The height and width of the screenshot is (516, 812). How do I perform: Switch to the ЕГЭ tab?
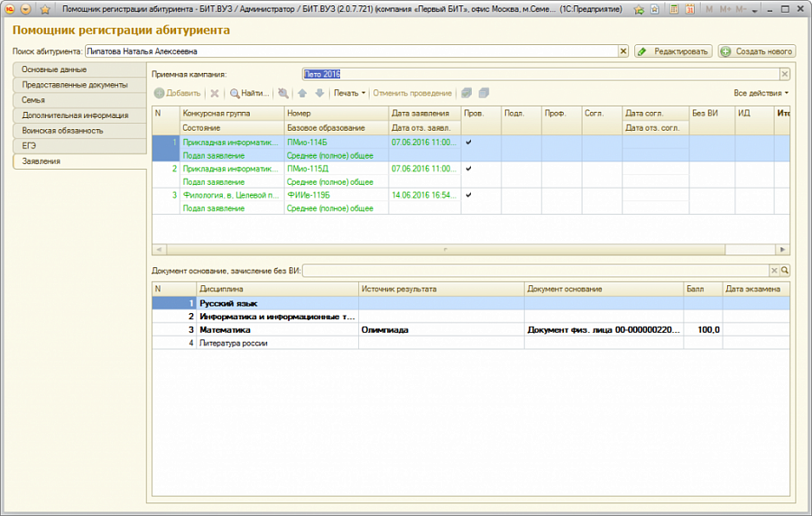pyautogui.click(x=79, y=146)
